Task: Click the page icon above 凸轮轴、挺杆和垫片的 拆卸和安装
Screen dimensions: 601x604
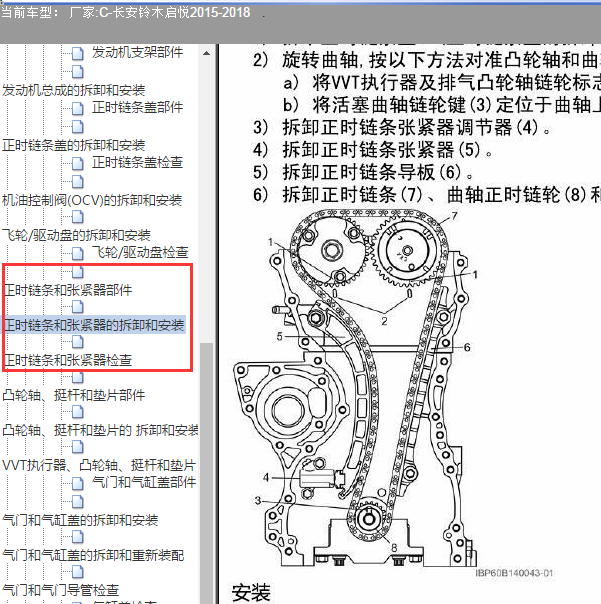Action: point(77,411)
